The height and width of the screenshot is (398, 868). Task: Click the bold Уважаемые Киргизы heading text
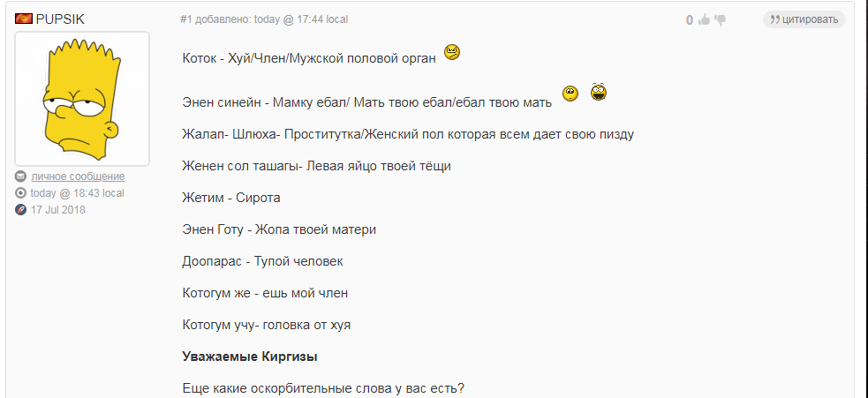pyautogui.click(x=250, y=357)
